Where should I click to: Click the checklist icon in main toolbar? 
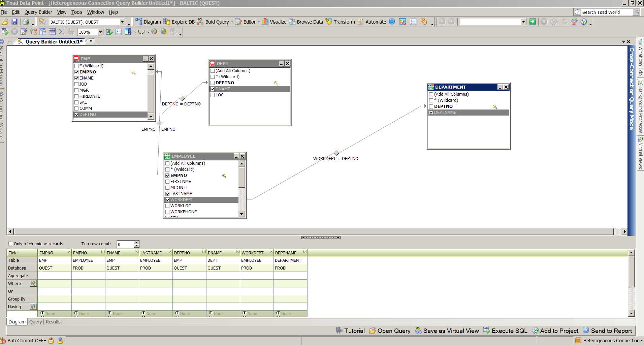[413, 22]
